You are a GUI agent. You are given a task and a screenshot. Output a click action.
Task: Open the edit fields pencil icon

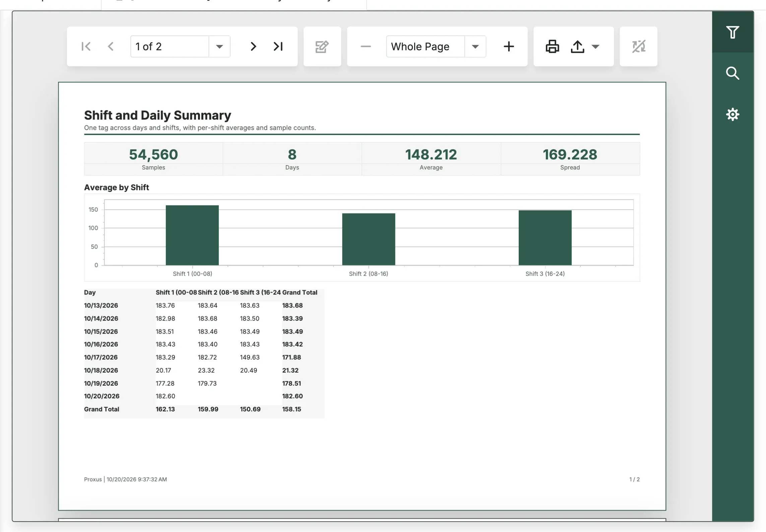coord(322,47)
